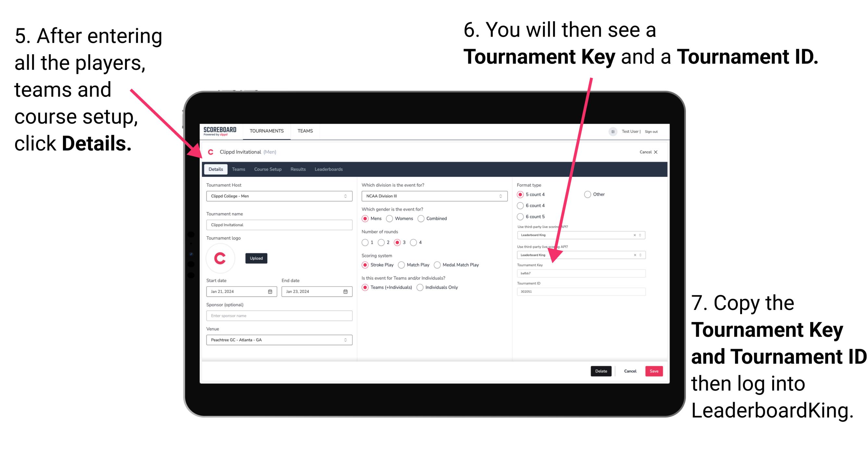Click the Save button
868x467 pixels.
pos(655,371)
